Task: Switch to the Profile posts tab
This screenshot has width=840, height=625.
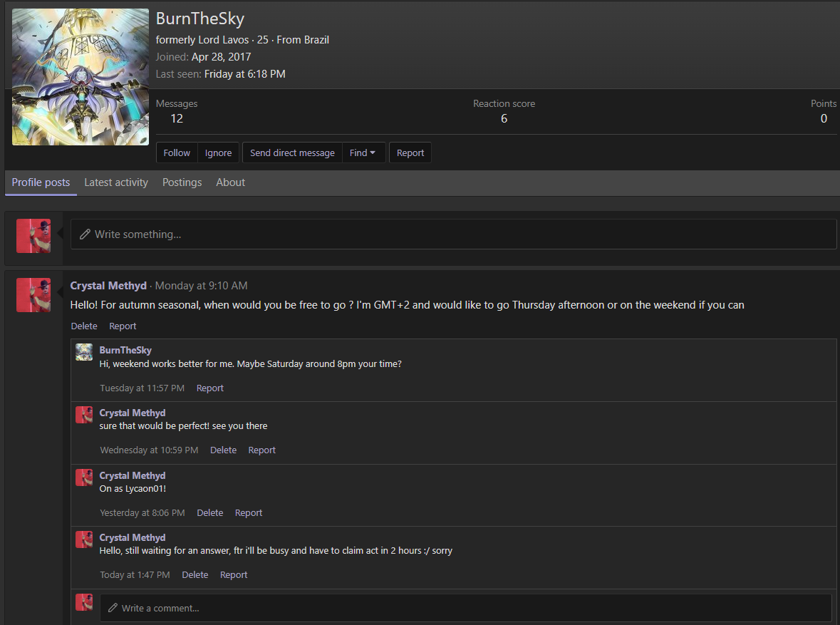Action: 41,182
